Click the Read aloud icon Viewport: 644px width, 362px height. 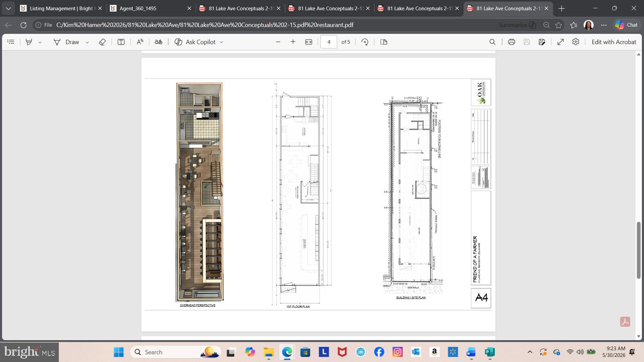[140, 42]
